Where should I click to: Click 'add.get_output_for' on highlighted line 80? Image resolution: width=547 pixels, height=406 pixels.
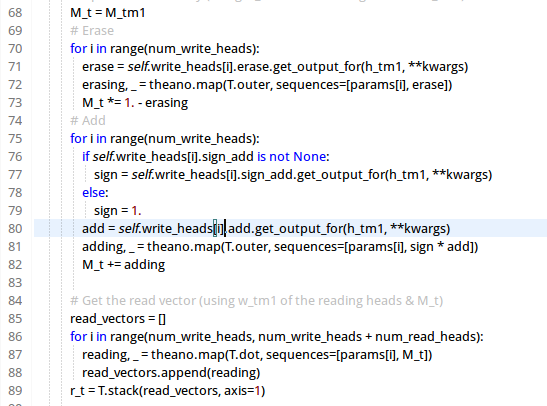point(286,229)
